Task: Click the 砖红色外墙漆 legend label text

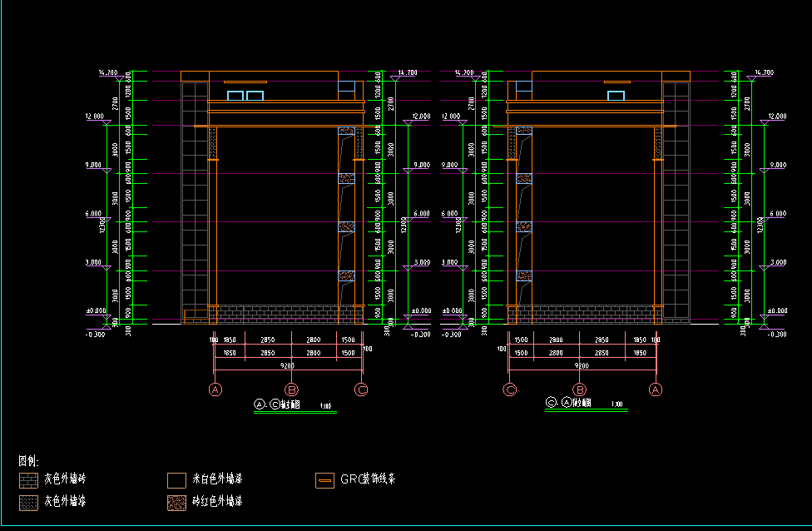Action: click(x=217, y=502)
